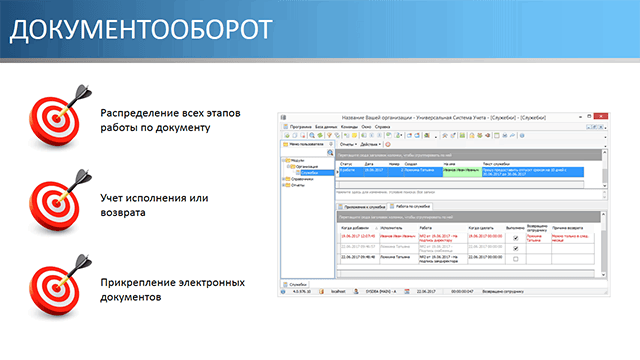Open the Отчеты dropdown button

(x=348, y=144)
